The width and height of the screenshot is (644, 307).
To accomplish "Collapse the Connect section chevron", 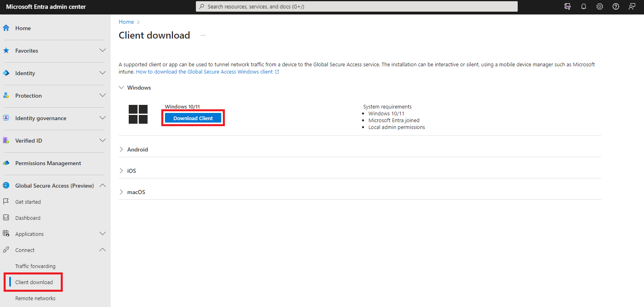I will coord(103,250).
